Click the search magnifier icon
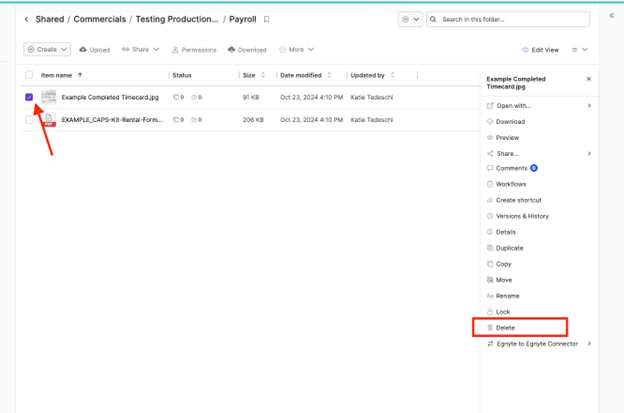624x413 pixels. [x=433, y=19]
